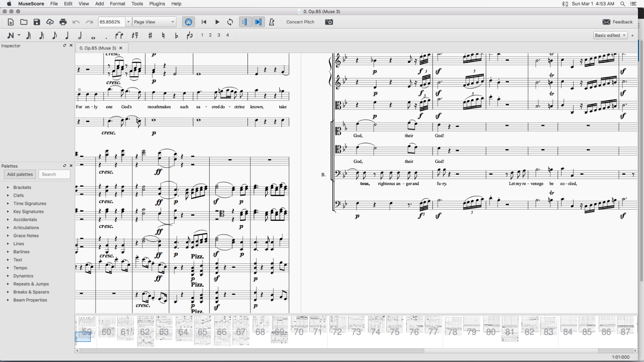
Task: Open zoom percentage dropdown
Action: pos(128,22)
